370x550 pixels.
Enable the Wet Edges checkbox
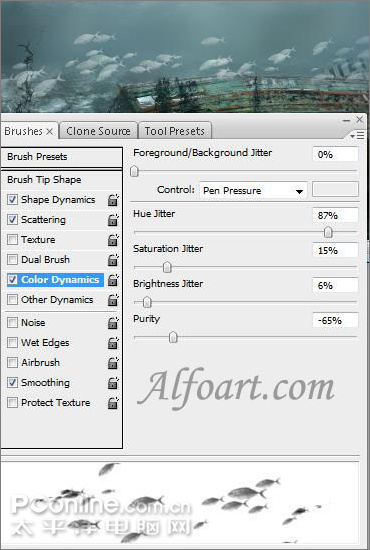pos(12,342)
